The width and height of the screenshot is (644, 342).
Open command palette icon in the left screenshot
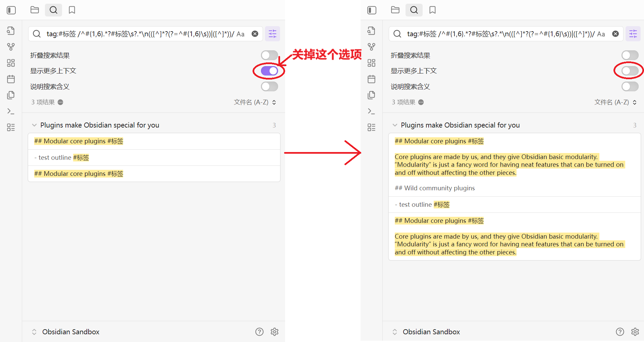pos(11,111)
